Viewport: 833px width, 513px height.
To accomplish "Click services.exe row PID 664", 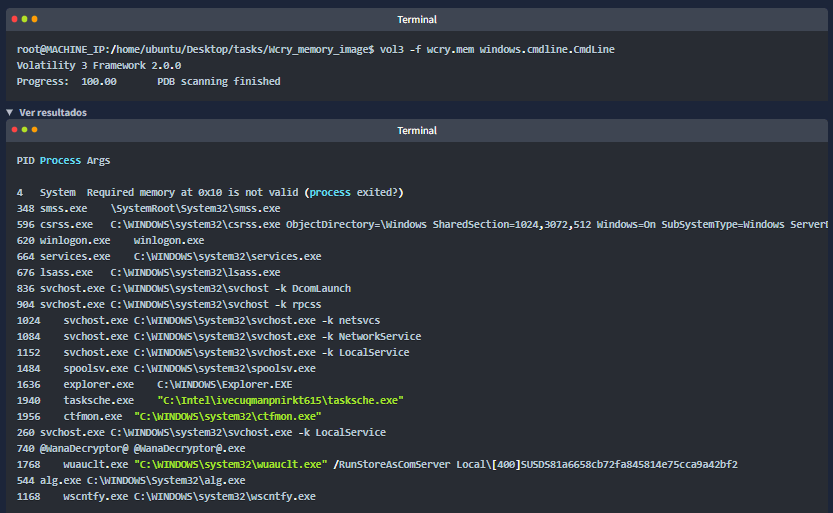I will tap(169, 256).
